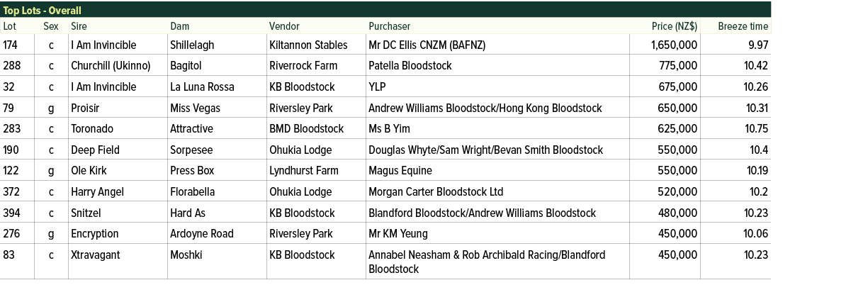The height and width of the screenshot is (285, 868).
Task: Select the 'La Luna Rossa' dam cell
Action: tap(201, 87)
